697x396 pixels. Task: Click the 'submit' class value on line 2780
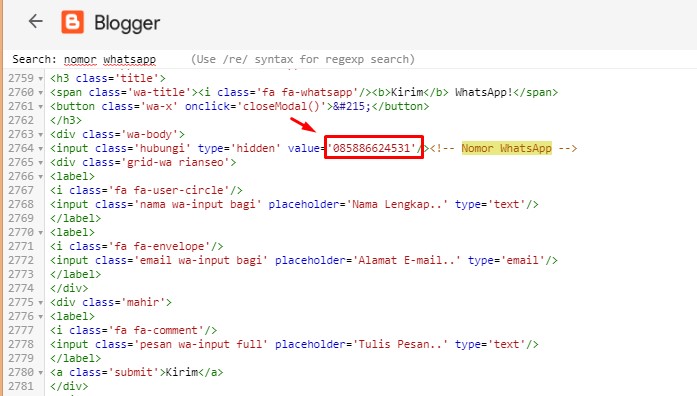coord(133,372)
